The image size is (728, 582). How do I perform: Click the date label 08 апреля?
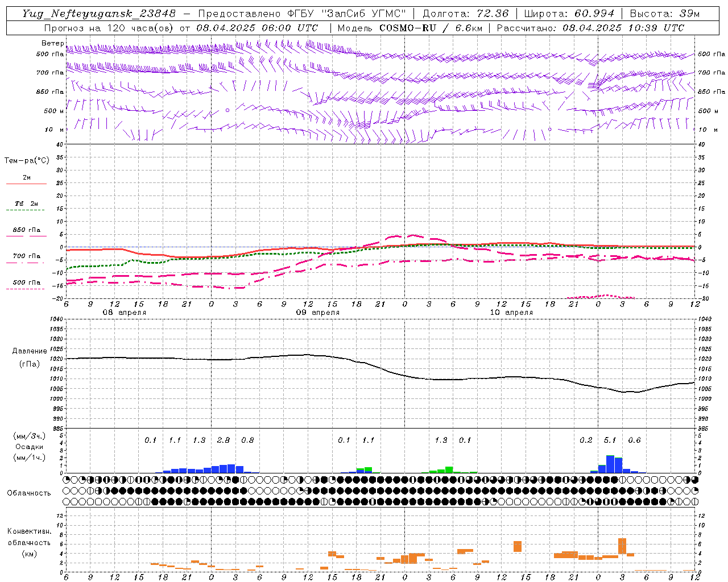click(124, 313)
